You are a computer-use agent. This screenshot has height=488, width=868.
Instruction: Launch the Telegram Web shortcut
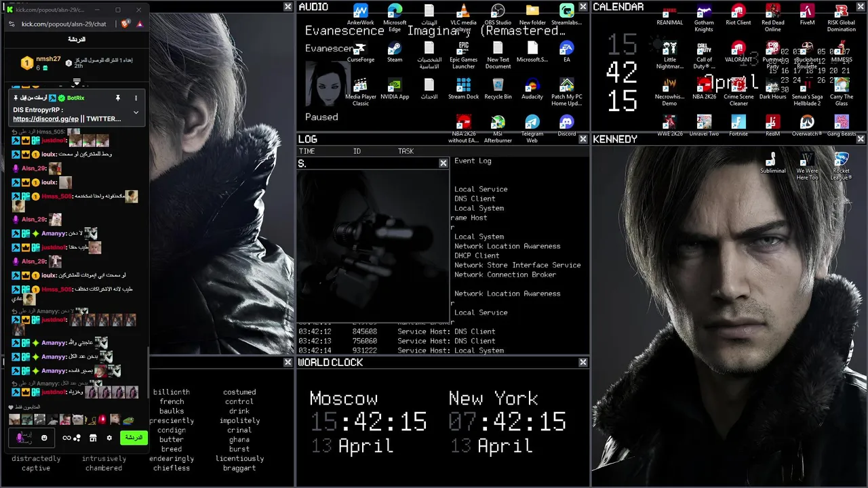coord(532,129)
